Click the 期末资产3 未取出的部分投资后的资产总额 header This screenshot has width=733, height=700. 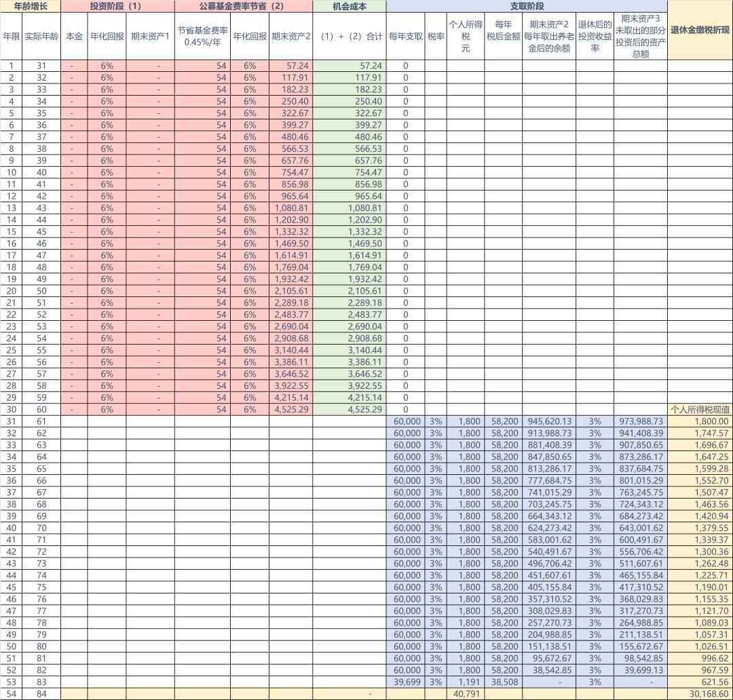click(x=641, y=37)
